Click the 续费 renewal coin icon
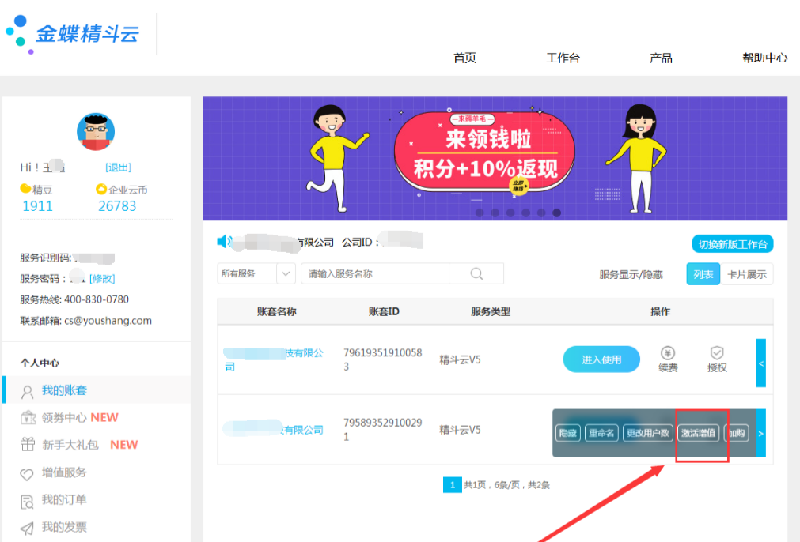 coord(668,353)
